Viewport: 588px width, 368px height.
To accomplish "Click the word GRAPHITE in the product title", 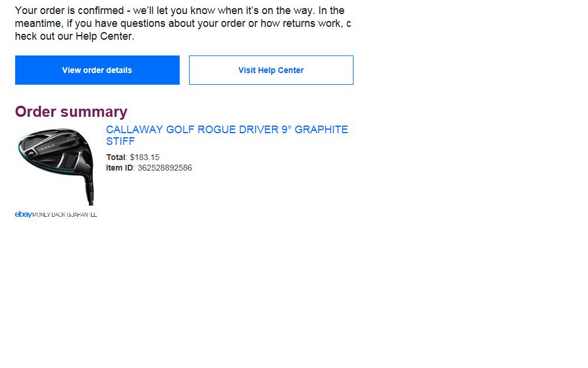I will 321,130.
